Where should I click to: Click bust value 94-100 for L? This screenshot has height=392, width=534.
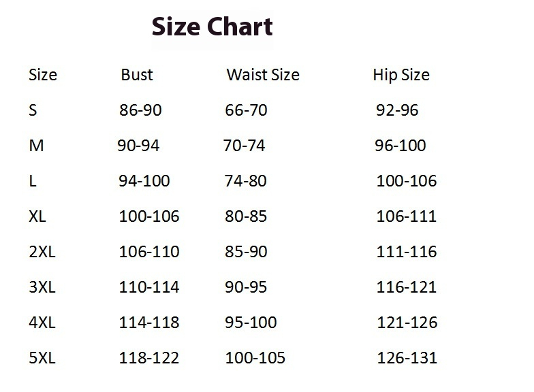tap(144, 181)
